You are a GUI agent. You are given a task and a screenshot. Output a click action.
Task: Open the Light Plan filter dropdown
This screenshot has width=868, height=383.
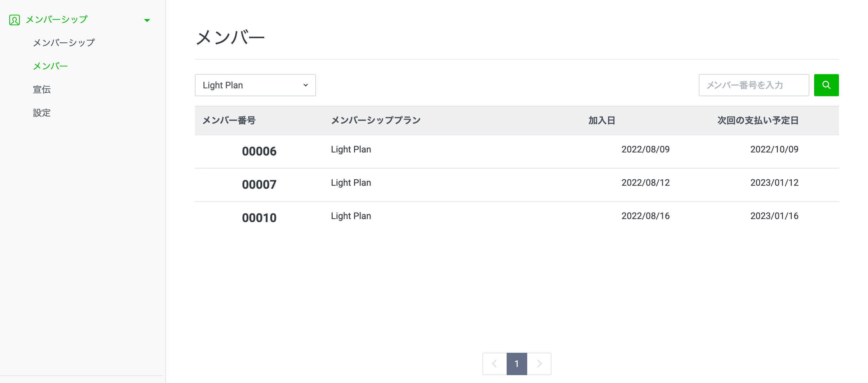pyautogui.click(x=255, y=85)
